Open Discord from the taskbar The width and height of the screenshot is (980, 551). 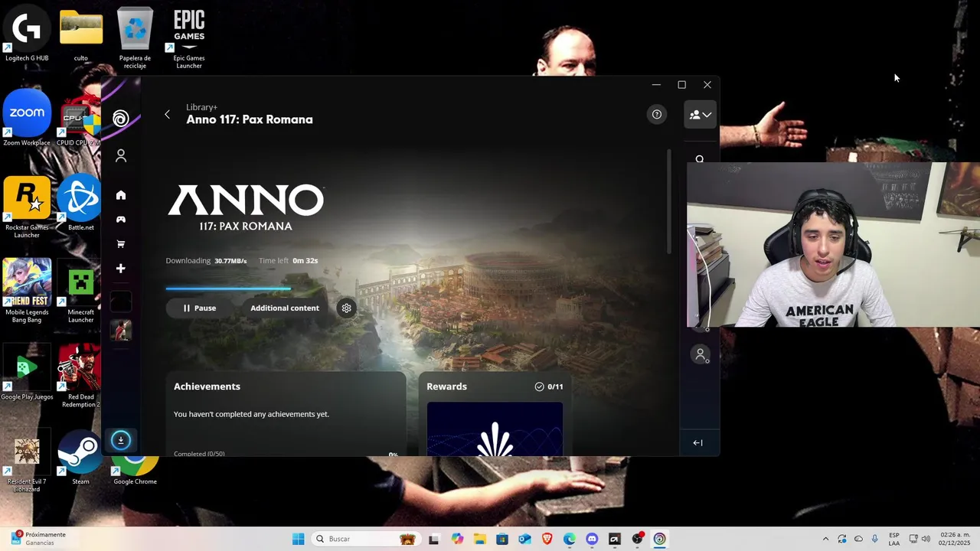tap(592, 539)
